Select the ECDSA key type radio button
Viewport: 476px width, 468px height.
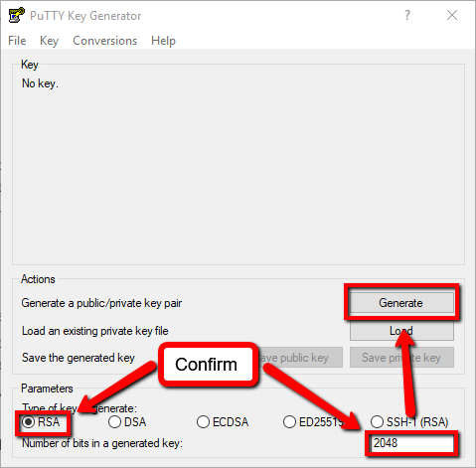point(203,422)
